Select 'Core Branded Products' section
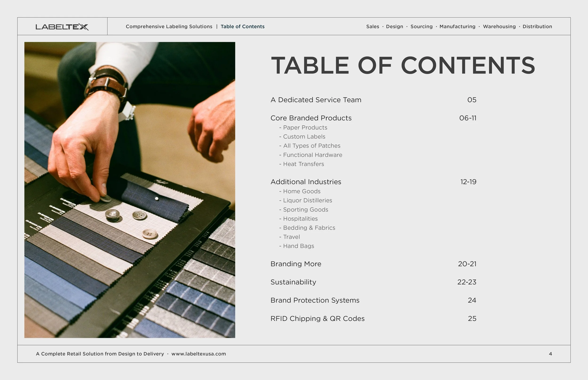Image resolution: width=588 pixels, height=380 pixels. click(311, 118)
